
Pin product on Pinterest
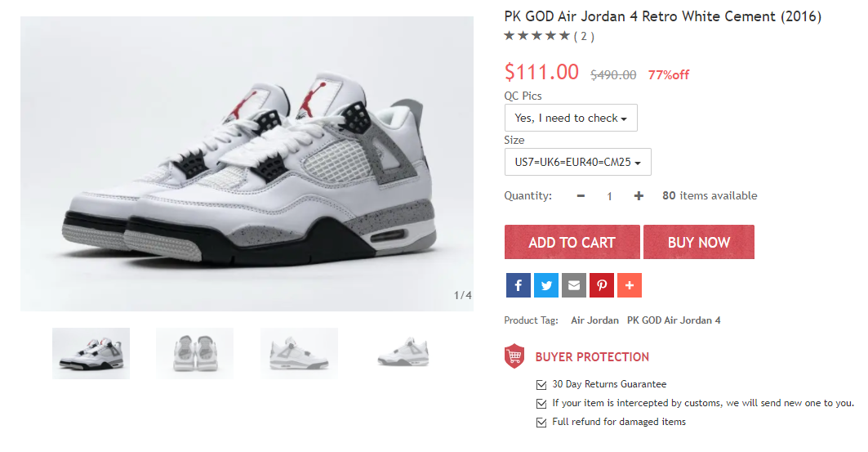pos(602,285)
